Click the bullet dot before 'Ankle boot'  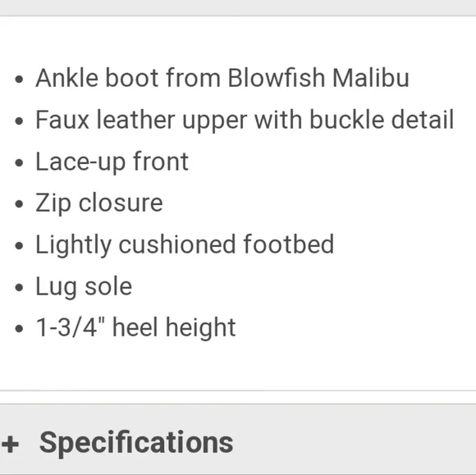tap(19, 80)
